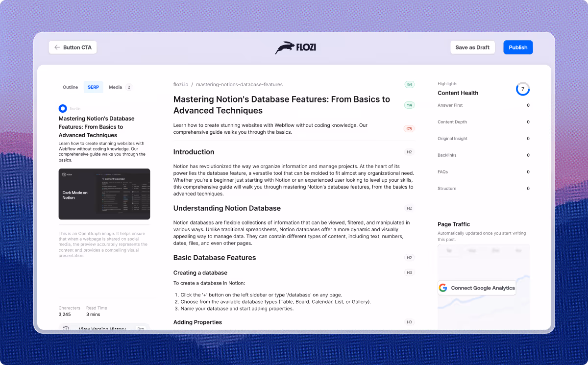Click the Page Traffic heading
Image resolution: width=588 pixels, height=365 pixels.
click(454, 224)
